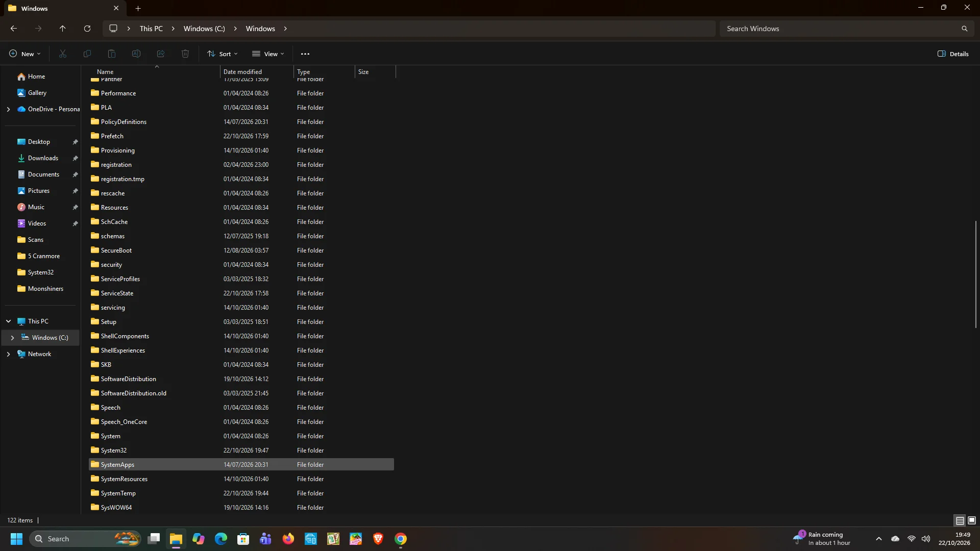Open Firefox from the taskbar
Screen dimensions: 980x551
tap(288, 539)
